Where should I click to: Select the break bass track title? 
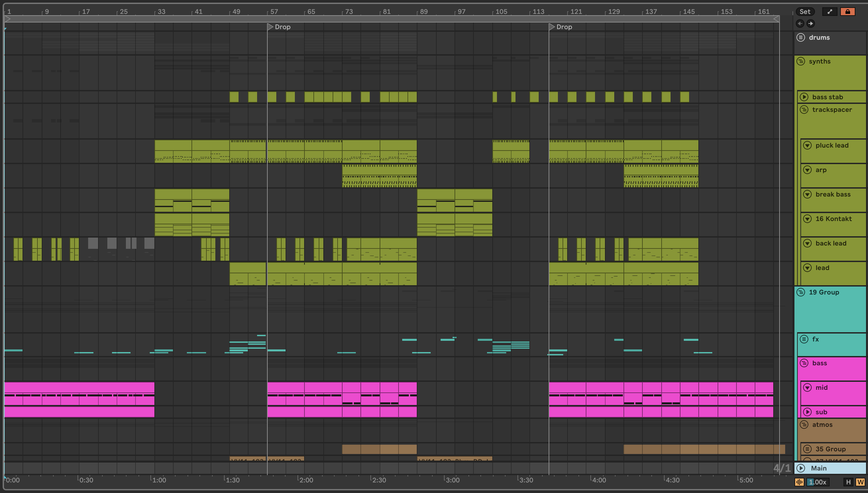(833, 194)
